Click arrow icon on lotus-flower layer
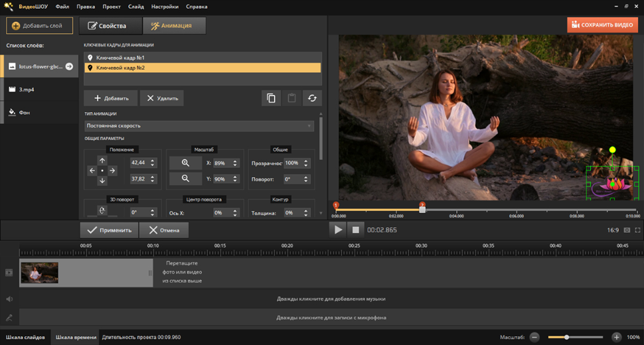 click(70, 66)
